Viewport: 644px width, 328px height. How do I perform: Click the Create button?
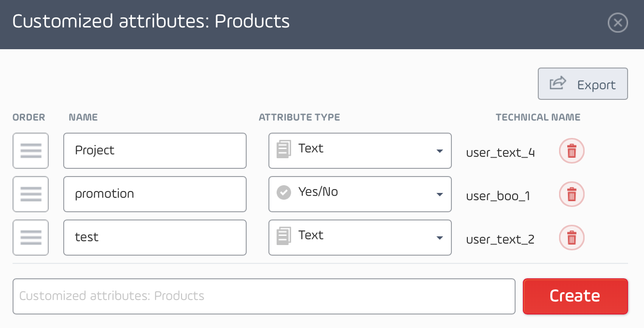click(575, 296)
